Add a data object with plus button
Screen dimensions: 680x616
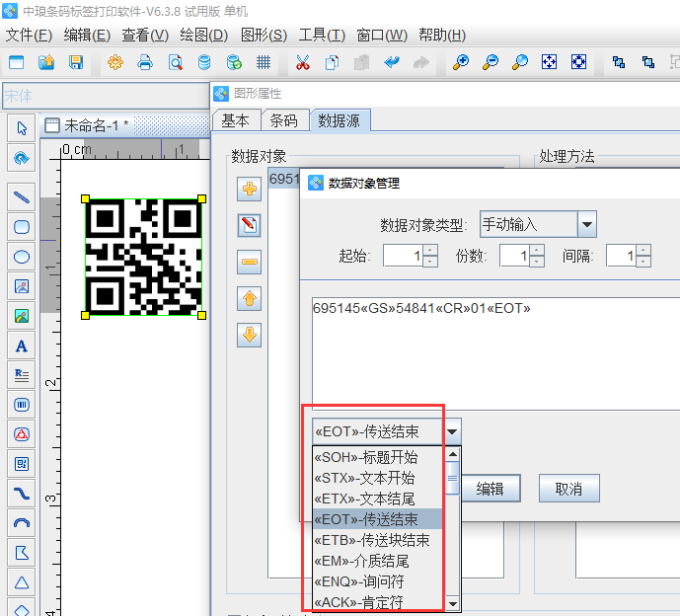click(x=250, y=189)
